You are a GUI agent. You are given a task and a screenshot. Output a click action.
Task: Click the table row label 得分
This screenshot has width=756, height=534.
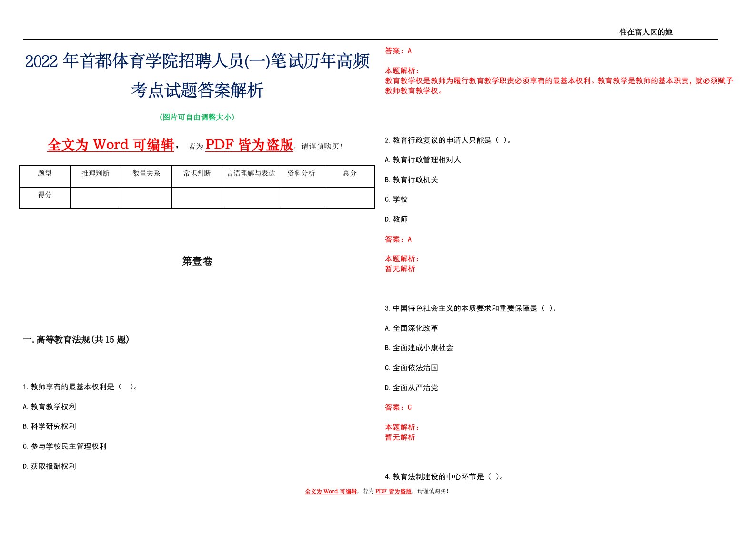tap(45, 195)
